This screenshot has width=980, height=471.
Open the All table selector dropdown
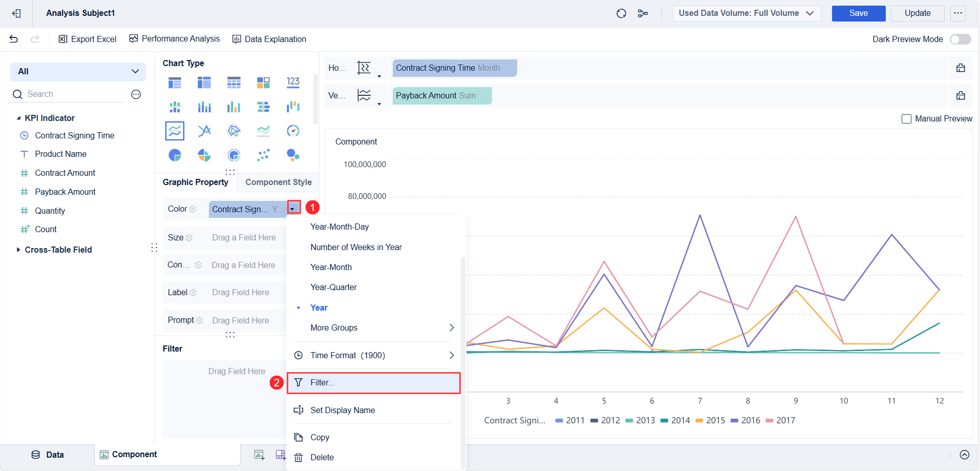78,72
